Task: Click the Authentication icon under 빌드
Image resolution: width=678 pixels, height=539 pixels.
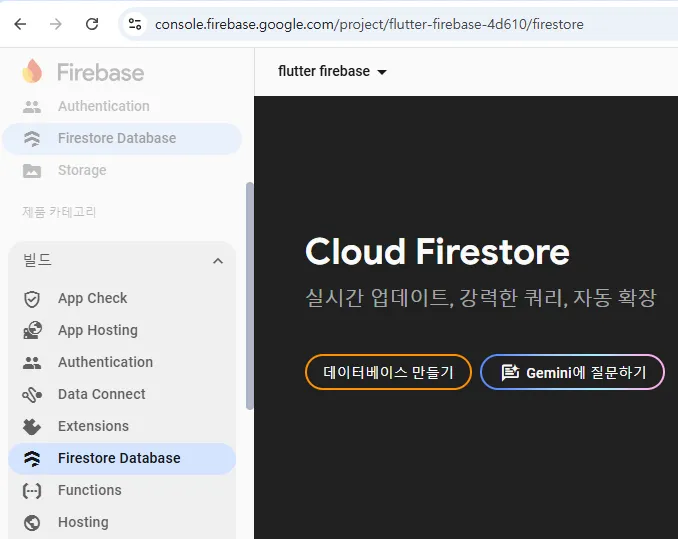Action: coord(32,363)
